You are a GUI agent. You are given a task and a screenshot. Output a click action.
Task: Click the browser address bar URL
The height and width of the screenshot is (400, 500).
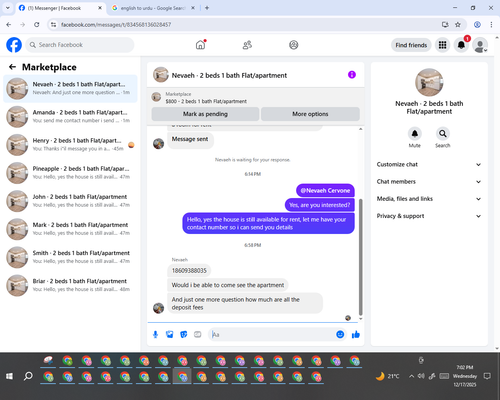pyautogui.click(x=116, y=25)
